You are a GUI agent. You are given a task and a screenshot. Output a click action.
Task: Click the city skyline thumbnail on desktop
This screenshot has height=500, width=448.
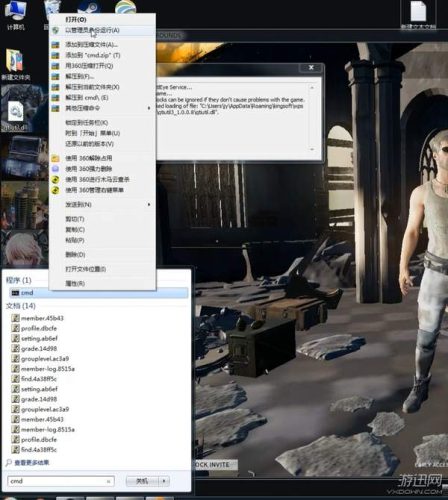(x=25, y=205)
